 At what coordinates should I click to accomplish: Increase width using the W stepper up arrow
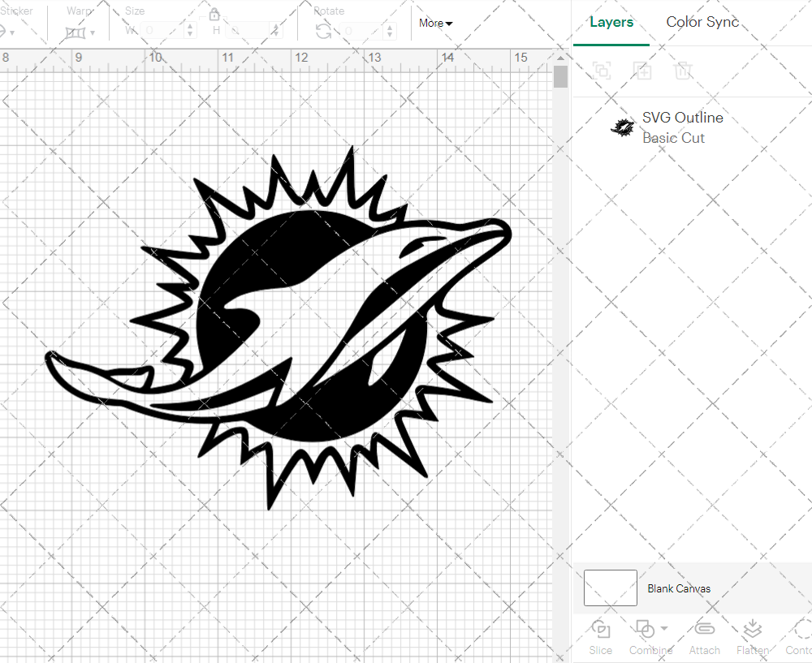tap(190, 25)
